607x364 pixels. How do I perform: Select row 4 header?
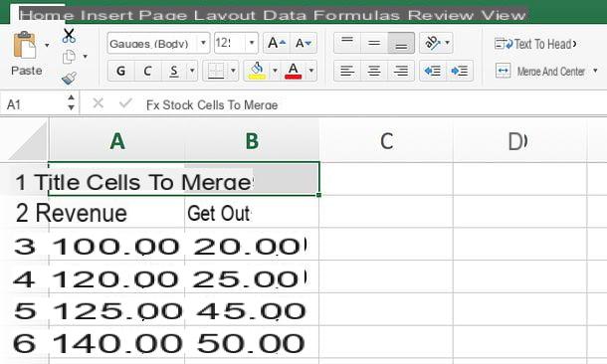point(24,277)
